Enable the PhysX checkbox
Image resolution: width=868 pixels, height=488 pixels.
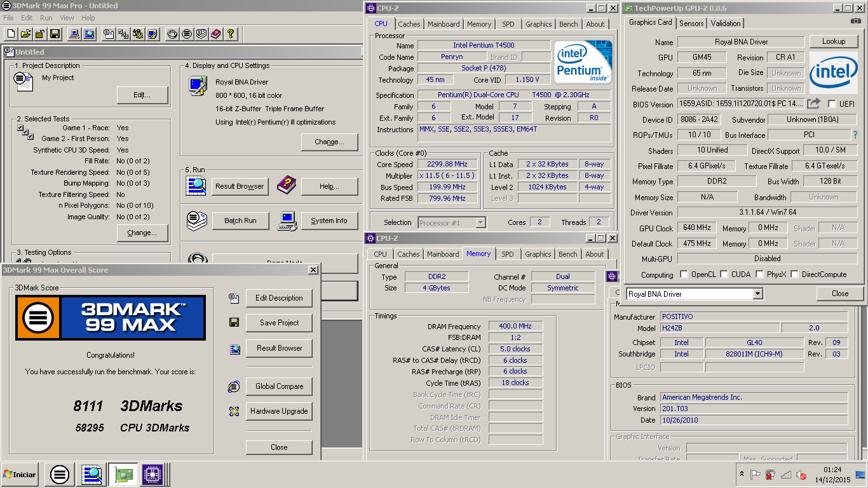(x=759, y=274)
